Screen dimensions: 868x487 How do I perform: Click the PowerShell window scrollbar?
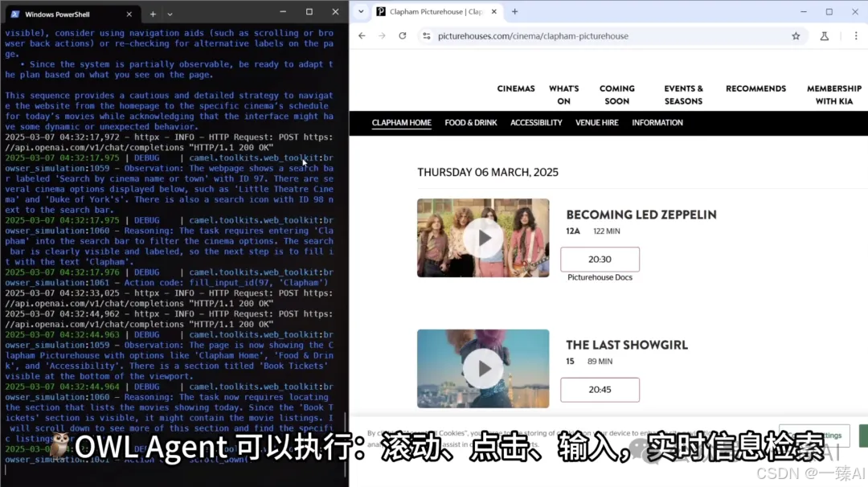click(346, 444)
